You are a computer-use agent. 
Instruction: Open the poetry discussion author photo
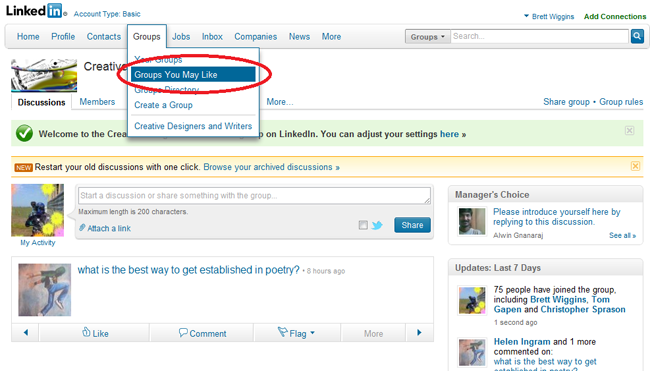tap(44, 290)
